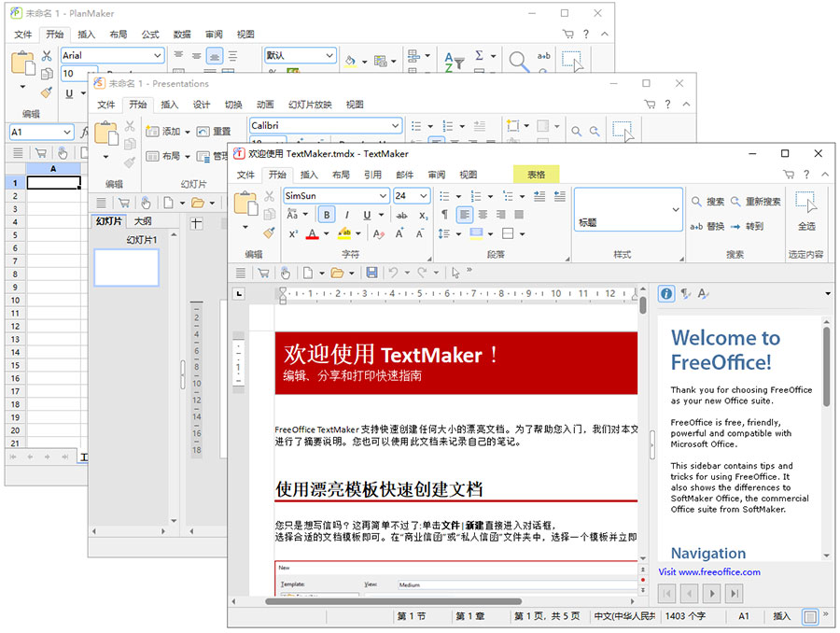Click the 重新搜索 search again button
Viewport: 840px width, 633px height.
pos(756,202)
